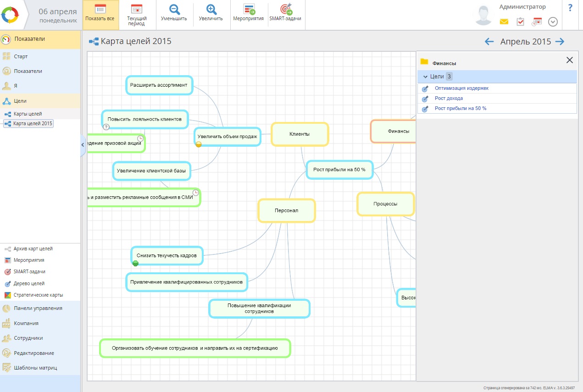Select the Рост прибыли на 50 % map node
Image resolution: width=583 pixels, height=392 pixels.
click(339, 170)
